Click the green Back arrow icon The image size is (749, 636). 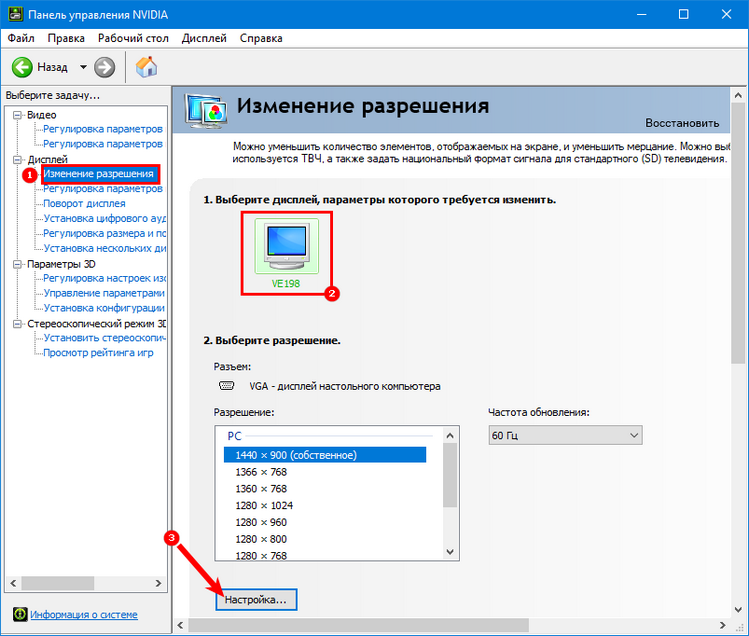(22, 67)
